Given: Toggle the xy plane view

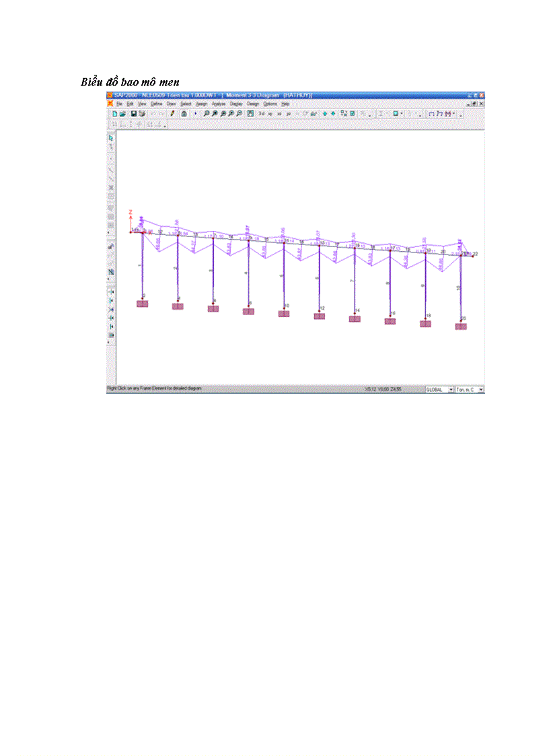Looking at the screenshot, I should pyautogui.click(x=270, y=114).
